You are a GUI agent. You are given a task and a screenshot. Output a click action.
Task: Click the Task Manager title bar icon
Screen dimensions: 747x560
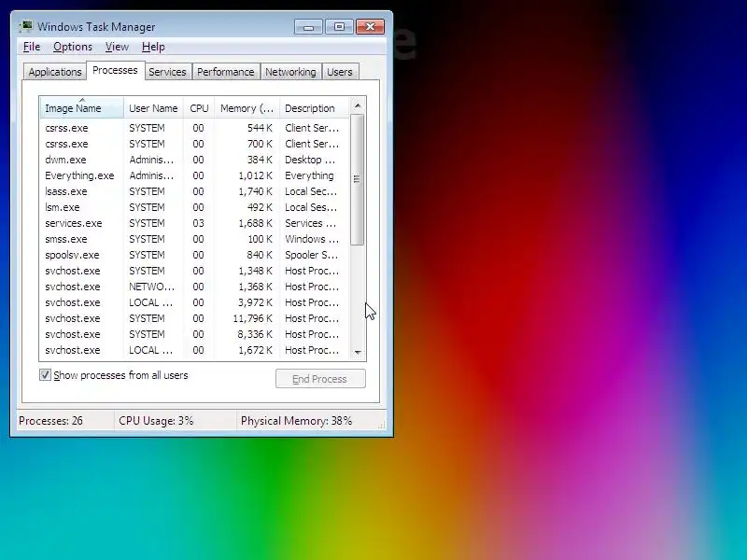coord(26,26)
